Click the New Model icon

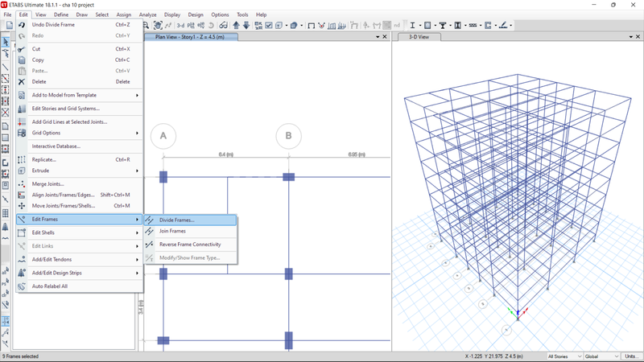coord(9,26)
